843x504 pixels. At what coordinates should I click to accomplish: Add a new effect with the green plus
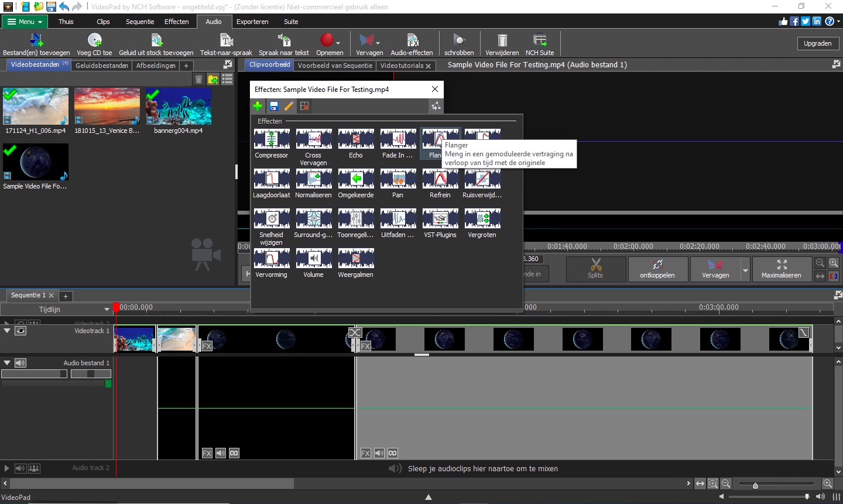pos(258,106)
